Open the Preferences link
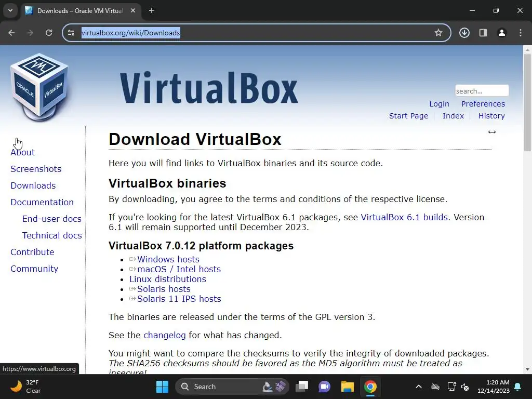The width and height of the screenshot is (532, 399). pos(483,104)
